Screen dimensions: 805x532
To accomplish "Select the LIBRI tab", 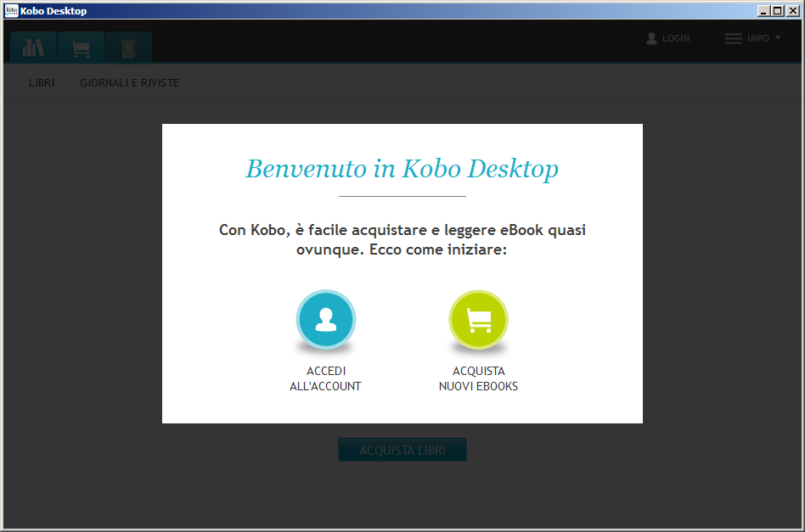I will pyautogui.click(x=42, y=82).
